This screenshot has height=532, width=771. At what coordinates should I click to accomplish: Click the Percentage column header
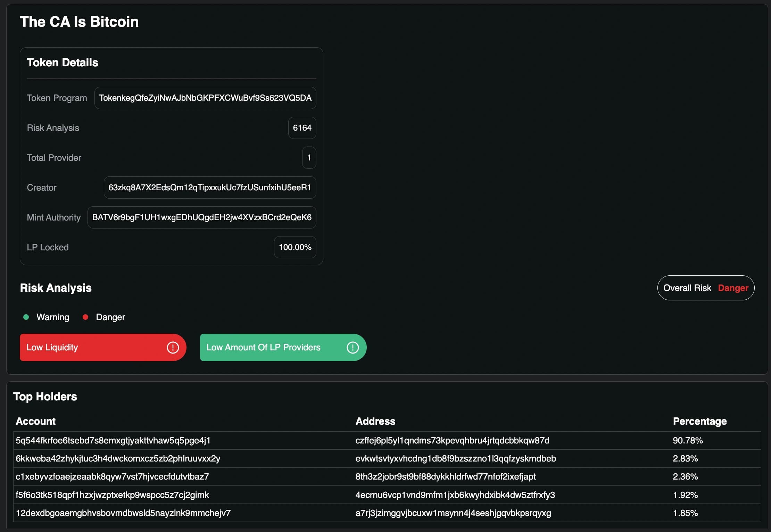(x=700, y=421)
